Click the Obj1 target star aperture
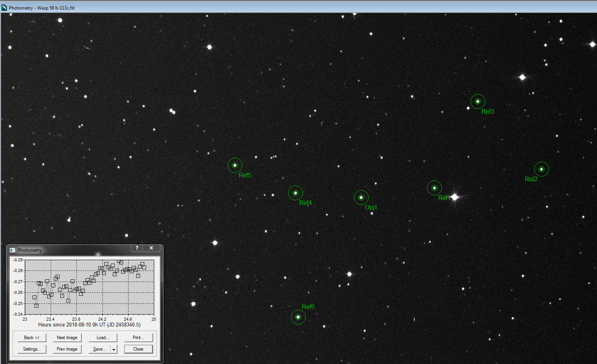The height and width of the screenshot is (364, 597). (x=361, y=198)
